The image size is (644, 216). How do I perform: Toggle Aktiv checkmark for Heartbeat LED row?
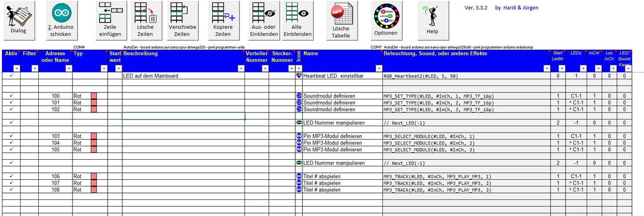pyautogui.click(x=11, y=76)
